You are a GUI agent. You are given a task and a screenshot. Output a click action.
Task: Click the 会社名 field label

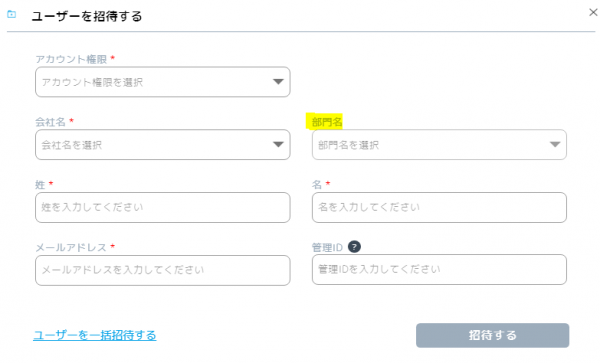click(51, 122)
